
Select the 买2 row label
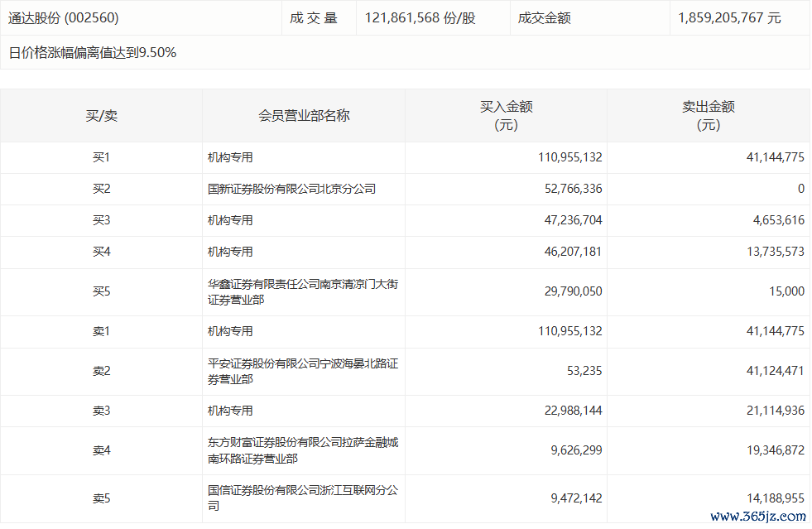[x=102, y=189]
